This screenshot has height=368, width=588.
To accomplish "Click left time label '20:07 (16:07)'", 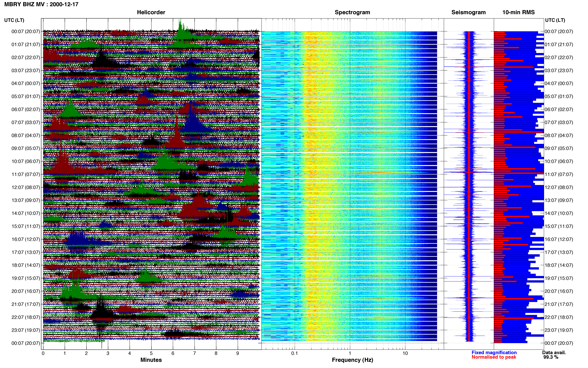I will click(26, 291).
